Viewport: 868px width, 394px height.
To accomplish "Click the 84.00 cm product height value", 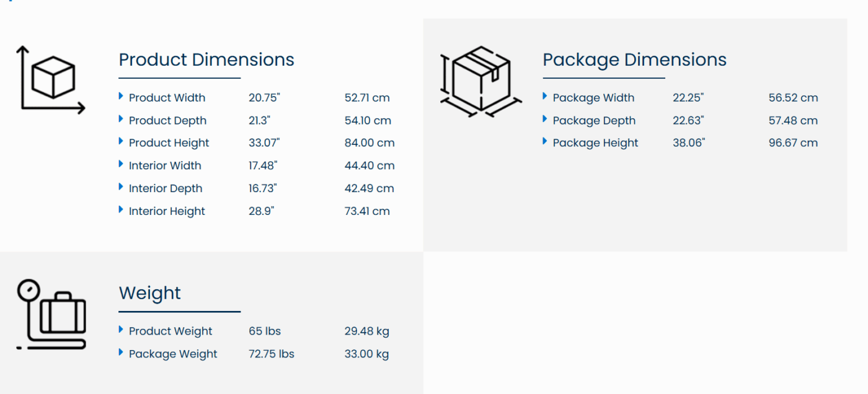I will pos(370,143).
